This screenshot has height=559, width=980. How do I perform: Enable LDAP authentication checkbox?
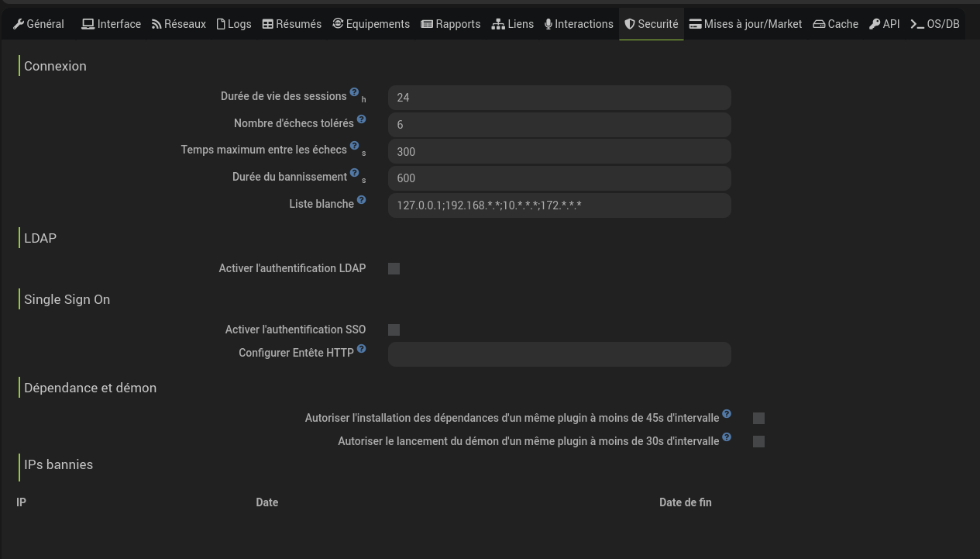tap(394, 269)
